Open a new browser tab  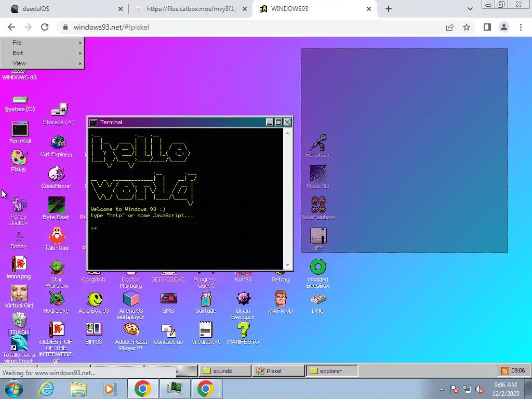pos(389,9)
